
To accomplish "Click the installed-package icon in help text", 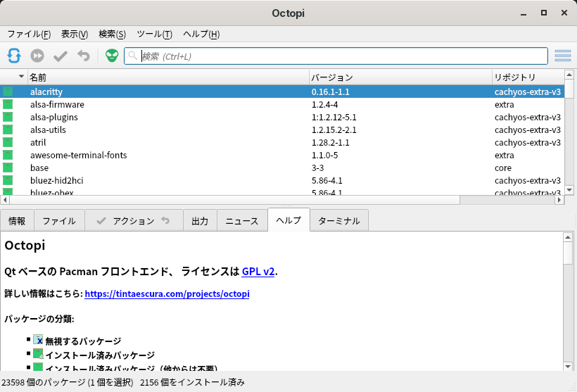I will (x=38, y=354).
